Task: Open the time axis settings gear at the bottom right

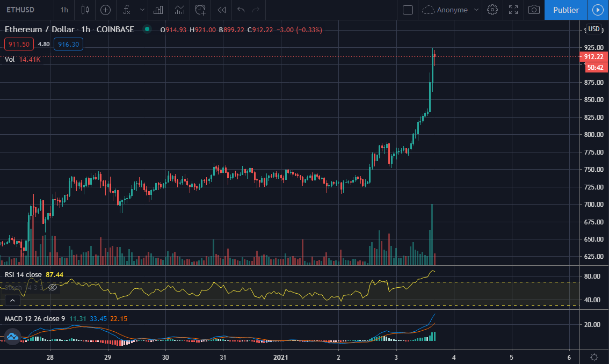Action: pos(595,357)
